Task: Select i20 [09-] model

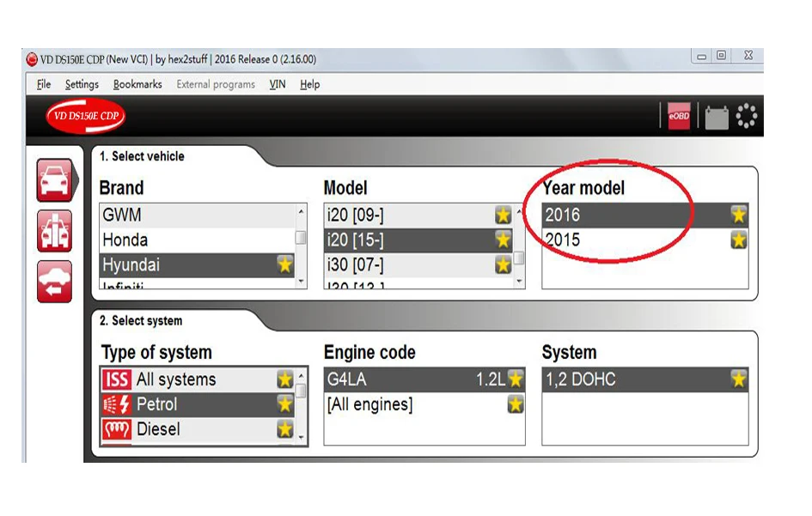Action: click(x=418, y=215)
